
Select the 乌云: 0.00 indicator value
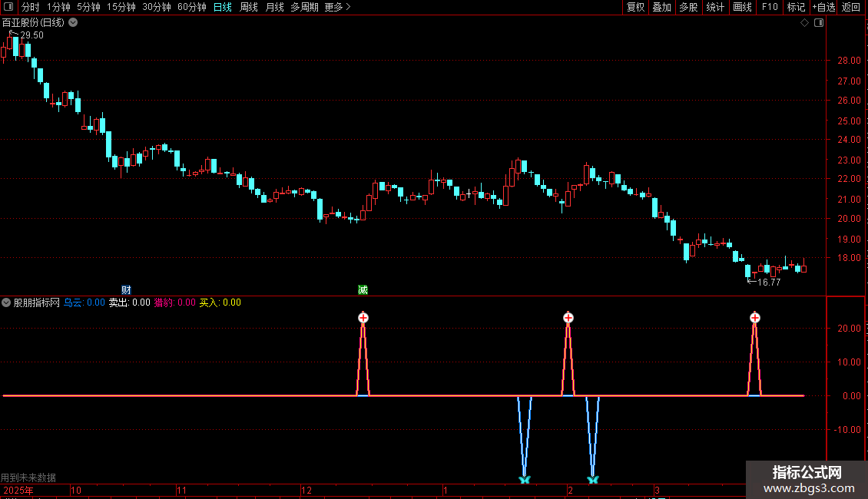[x=84, y=302]
